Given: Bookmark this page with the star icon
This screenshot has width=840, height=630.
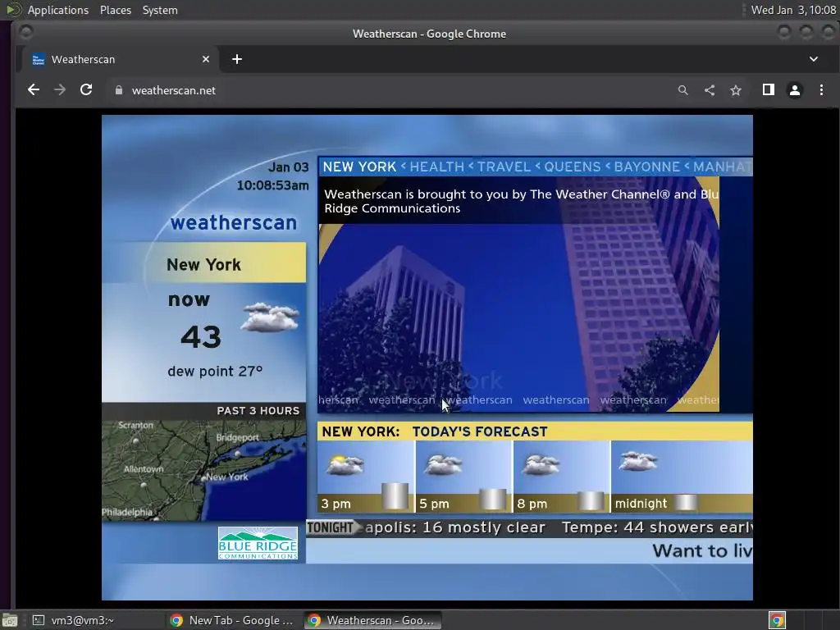Looking at the screenshot, I should [x=736, y=90].
